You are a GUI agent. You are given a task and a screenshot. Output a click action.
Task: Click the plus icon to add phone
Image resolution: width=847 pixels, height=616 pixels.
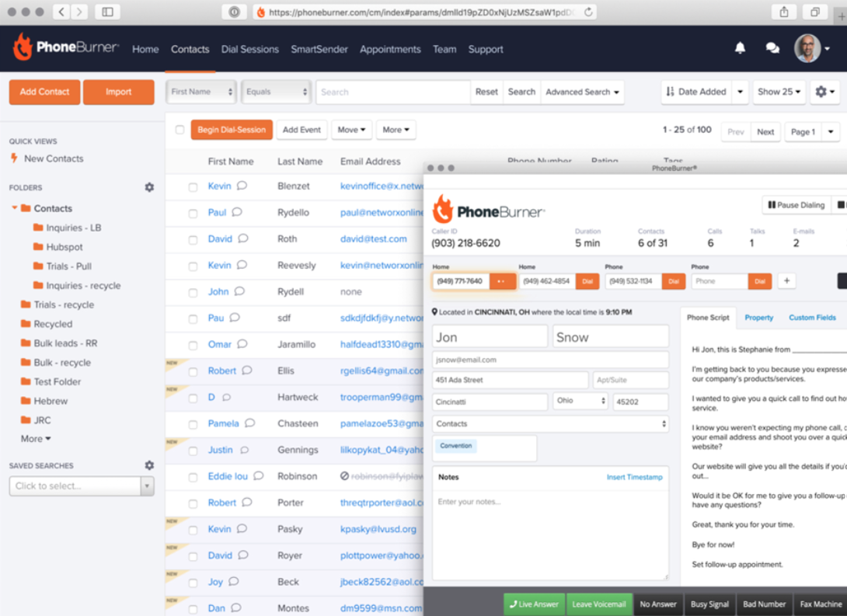point(787,280)
